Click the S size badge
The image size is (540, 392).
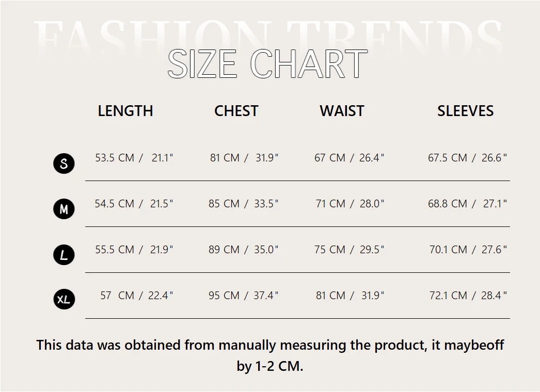click(64, 164)
